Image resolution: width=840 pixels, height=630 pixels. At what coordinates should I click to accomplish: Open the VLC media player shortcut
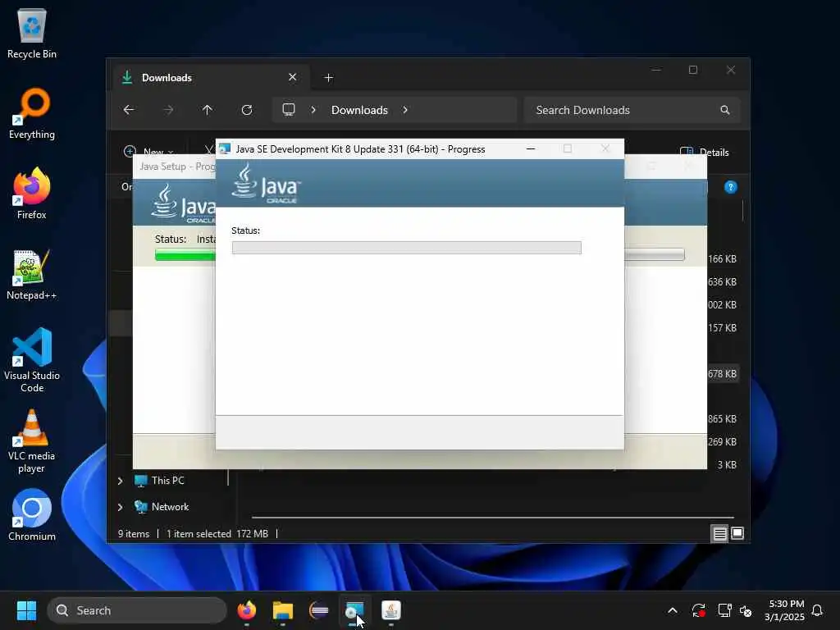click(32, 441)
